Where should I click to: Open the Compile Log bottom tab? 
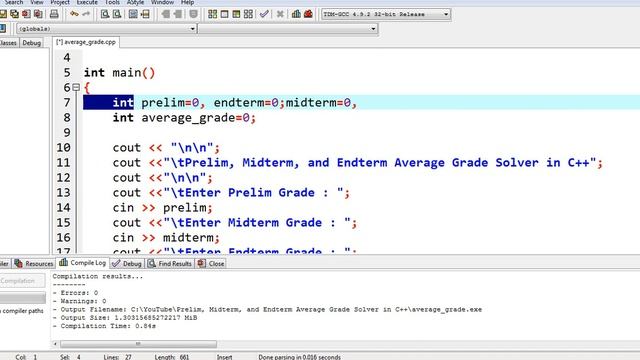(x=82, y=263)
